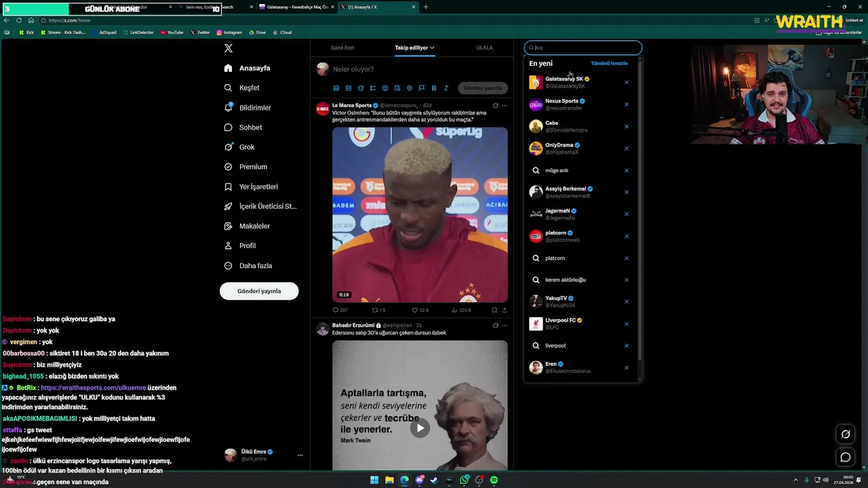
Task: Open İçerik Üreticisi St... in the sidebar
Action: pyautogui.click(x=260, y=206)
